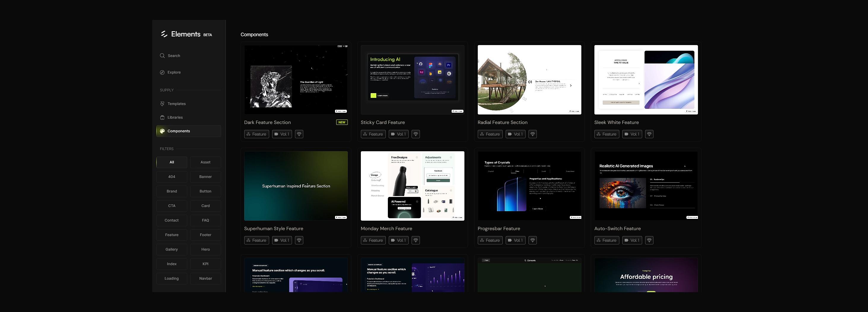Filter components by Button
Screen dimensions: 868x312
pos(206,191)
